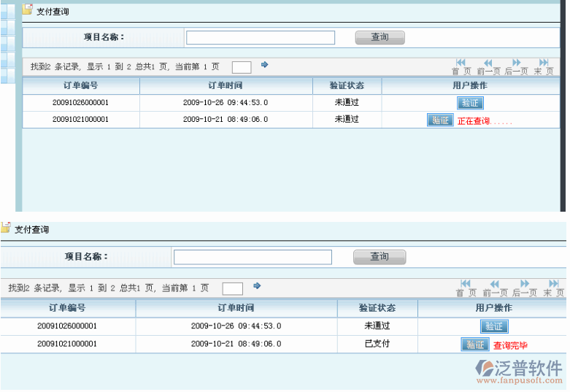The width and height of the screenshot is (570, 392).
Task: Go to 首页 in lower panel
Action: pos(466,288)
